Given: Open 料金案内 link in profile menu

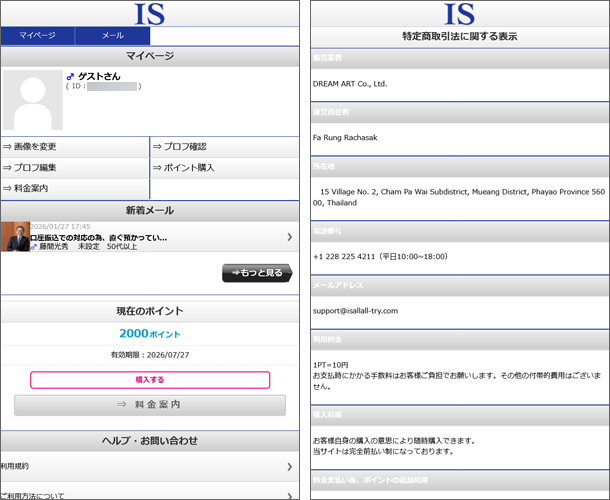Looking at the screenshot, I should tap(75, 188).
